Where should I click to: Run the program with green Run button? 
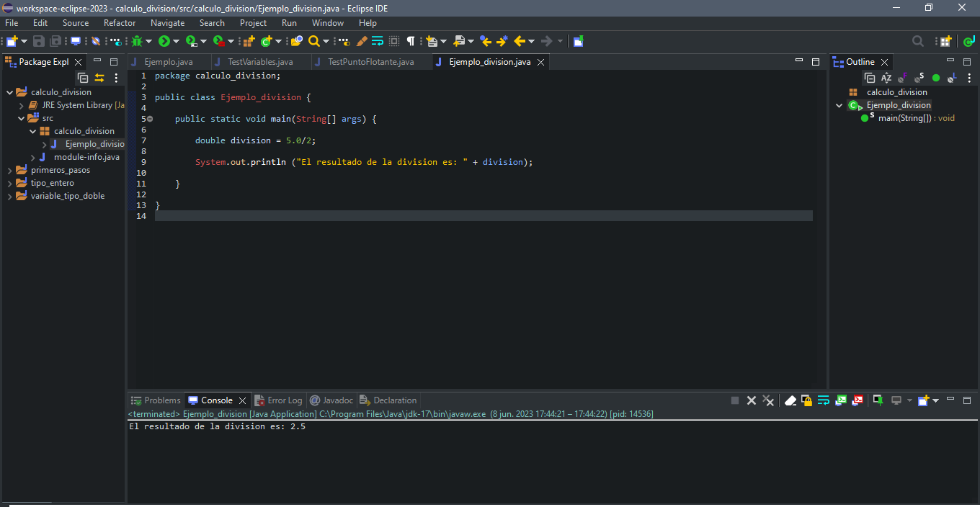(x=164, y=41)
